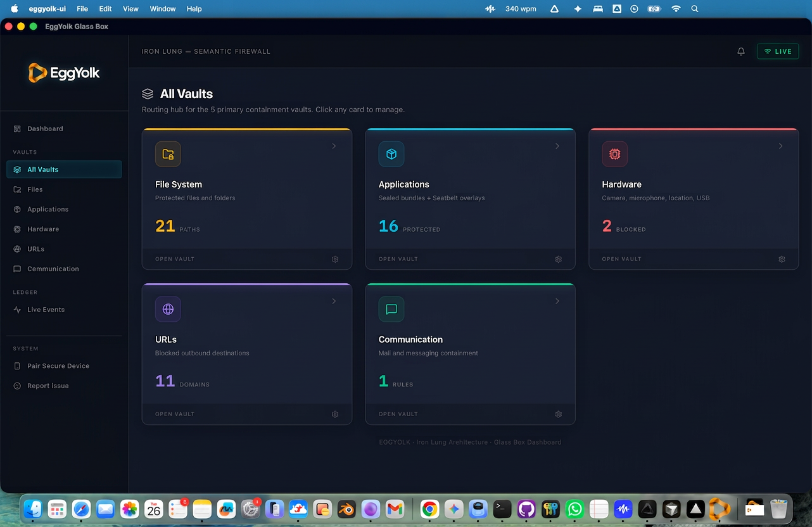Screen dimensions: 812x527
Task: Click the Spotlight search icon in menu bar
Action: pyautogui.click(x=695, y=9)
